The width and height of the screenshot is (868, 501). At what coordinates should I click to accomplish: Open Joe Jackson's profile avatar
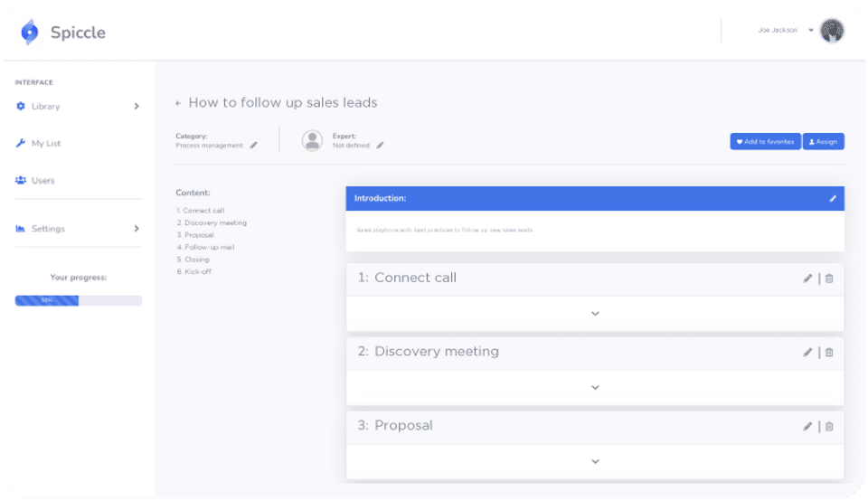832,31
